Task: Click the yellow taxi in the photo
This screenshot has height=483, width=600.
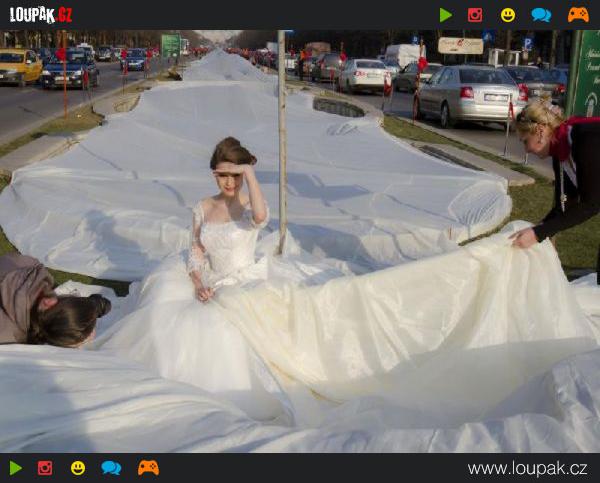Action: [x=20, y=67]
